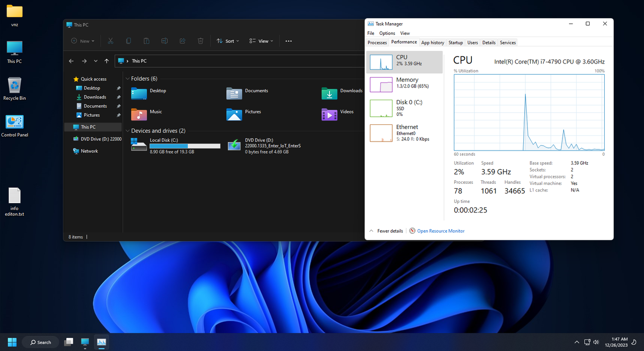Show hidden icons tray chevron
The image size is (644, 351).
577,342
